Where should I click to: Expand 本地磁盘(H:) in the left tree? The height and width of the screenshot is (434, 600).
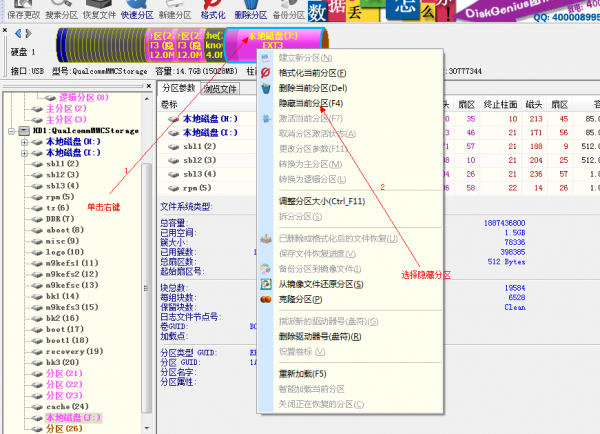[24, 142]
